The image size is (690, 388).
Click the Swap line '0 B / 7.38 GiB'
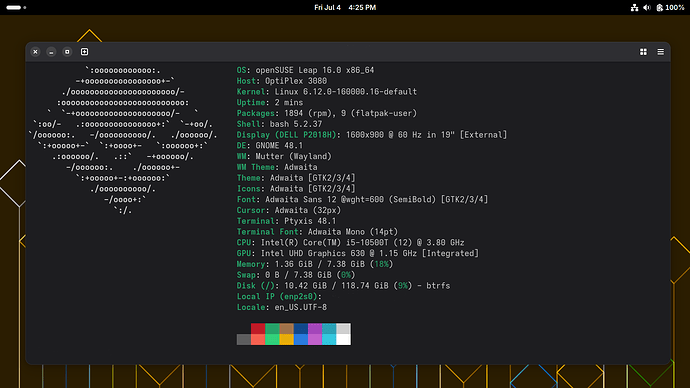298,275
